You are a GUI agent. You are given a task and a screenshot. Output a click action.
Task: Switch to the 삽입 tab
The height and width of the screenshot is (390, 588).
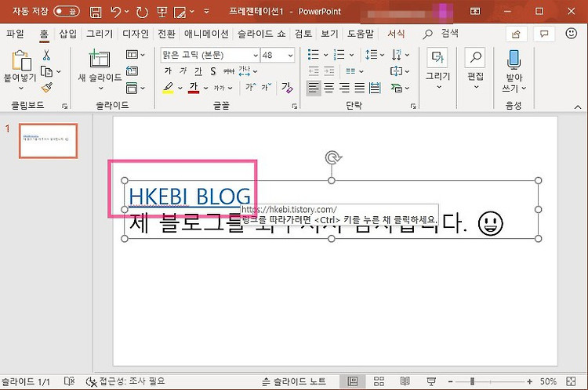68,34
